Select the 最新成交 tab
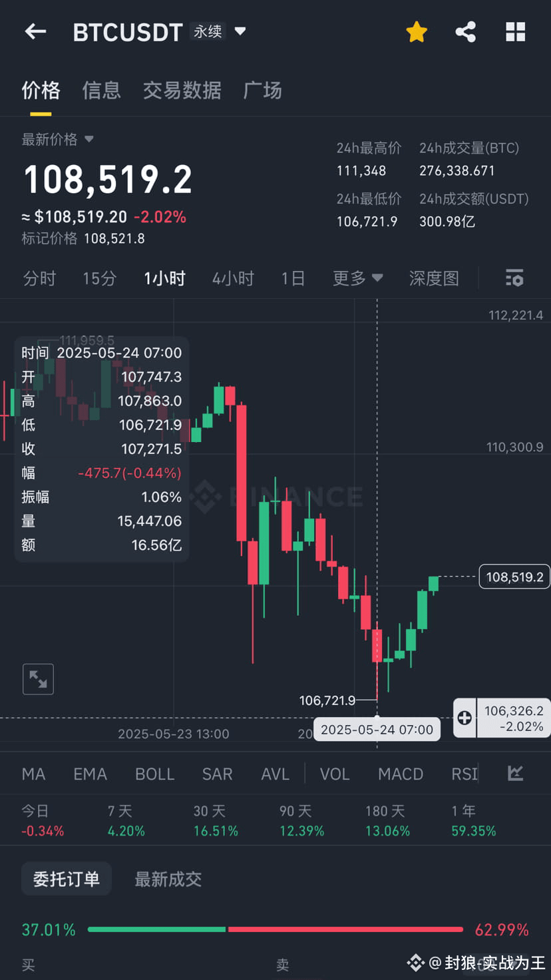Image resolution: width=551 pixels, height=980 pixels. point(168,879)
